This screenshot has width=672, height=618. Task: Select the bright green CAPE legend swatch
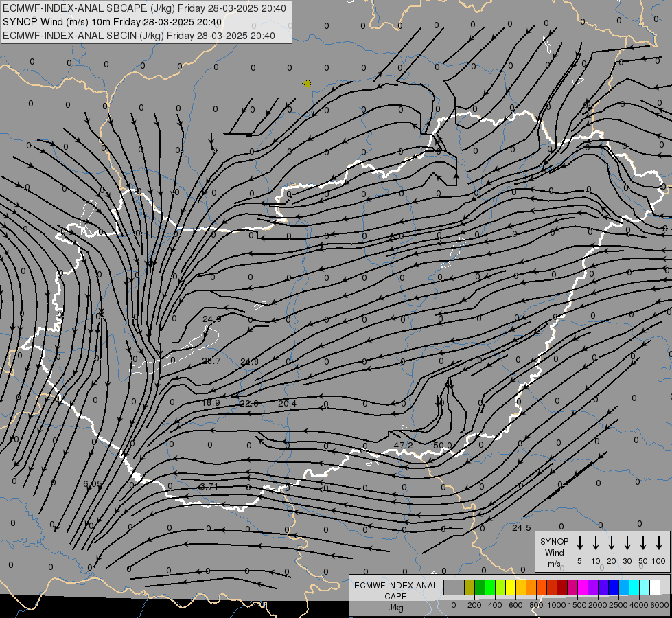point(490,587)
